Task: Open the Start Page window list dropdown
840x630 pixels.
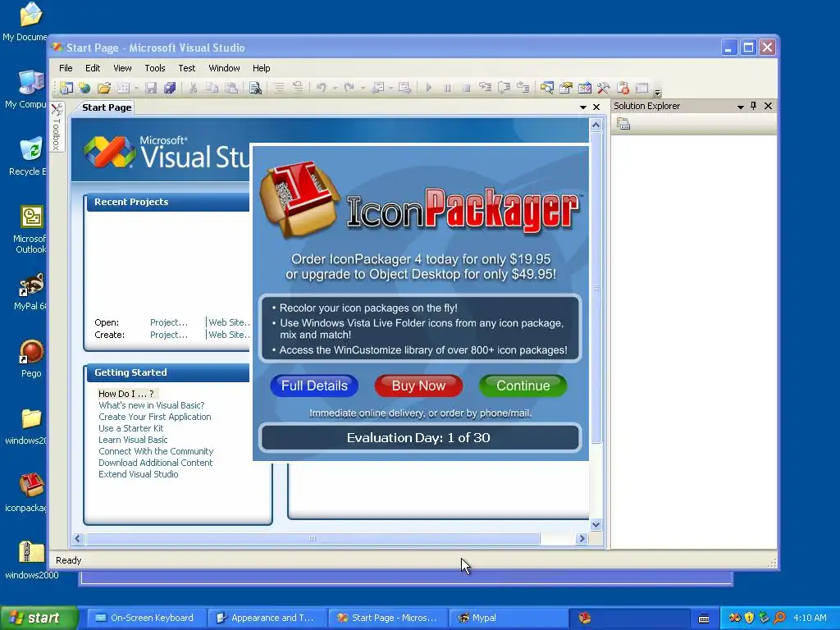Action: [x=583, y=107]
